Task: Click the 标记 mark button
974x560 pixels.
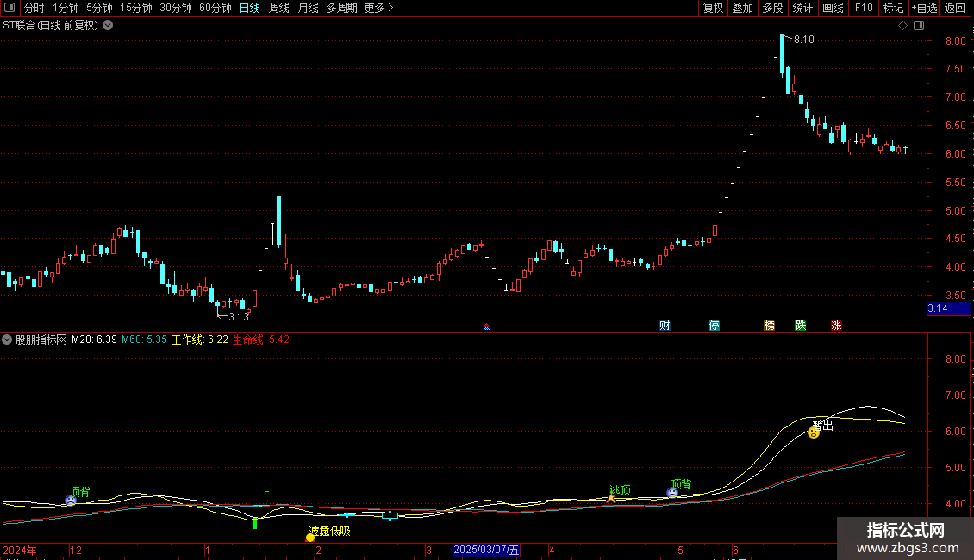Action: (x=893, y=8)
